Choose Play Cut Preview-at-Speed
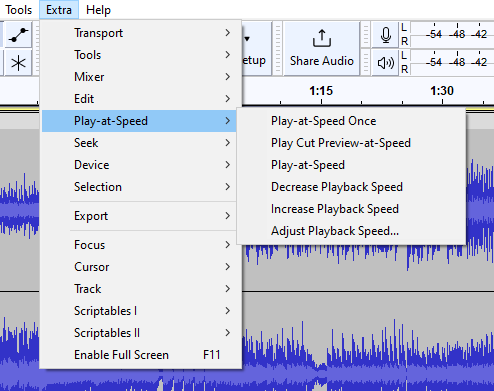 point(351,143)
